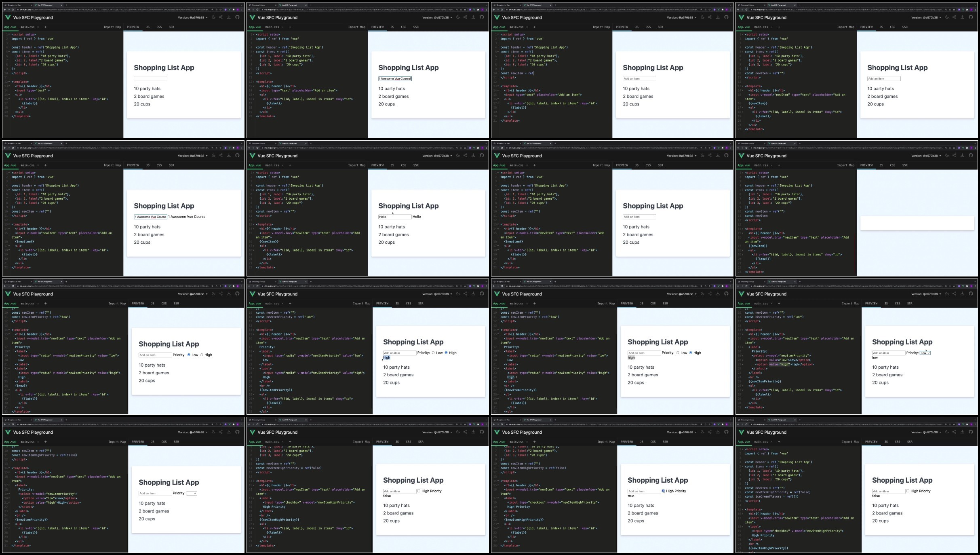
Task: Click Shopping List App heading in frame declaring iceCreamFlavors
Action: [x=902, y=480]
